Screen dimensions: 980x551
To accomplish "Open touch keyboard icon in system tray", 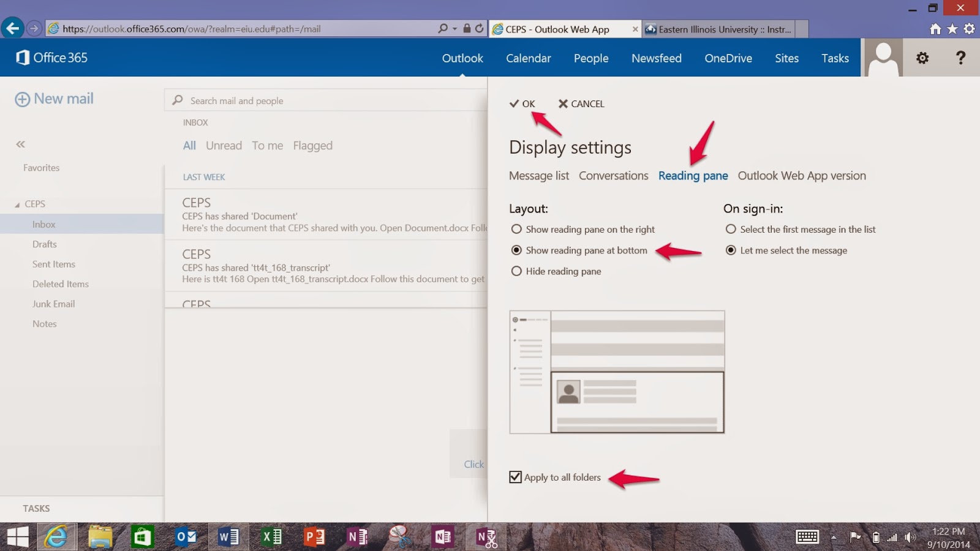I will tap(807, 537).
